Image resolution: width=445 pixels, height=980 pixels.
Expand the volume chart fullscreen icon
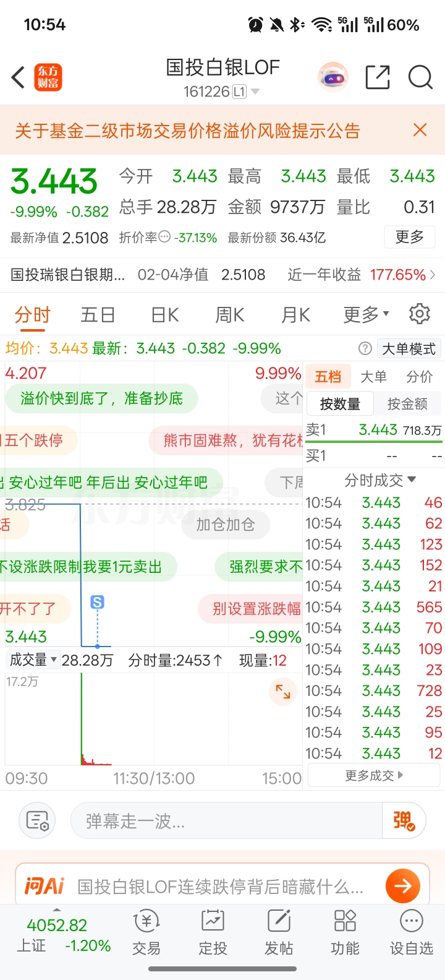(283, 692)
